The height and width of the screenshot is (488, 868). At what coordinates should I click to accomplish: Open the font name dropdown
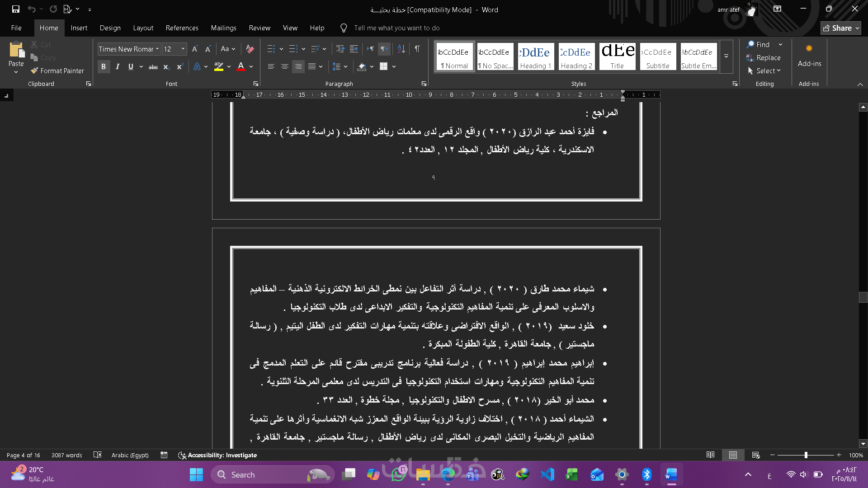157,49
